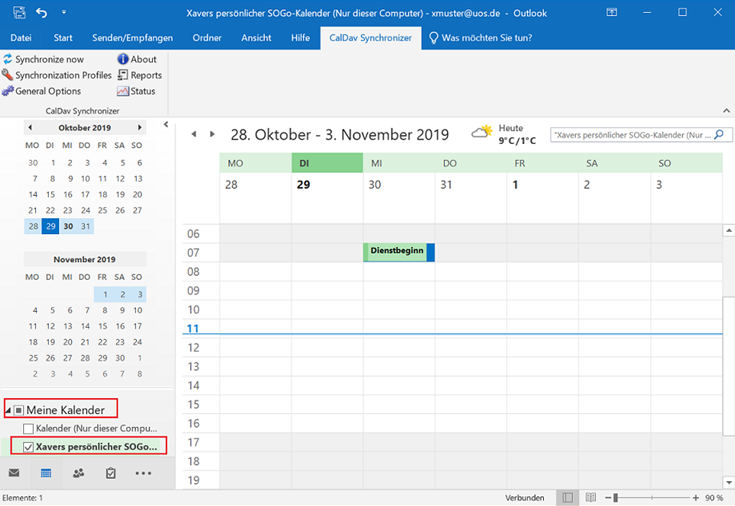The width and height of the screenshot is (735, 506).
Task: Enable the Kalender (Nur dieser Computer) checkbox
Action: pos(28,429)
